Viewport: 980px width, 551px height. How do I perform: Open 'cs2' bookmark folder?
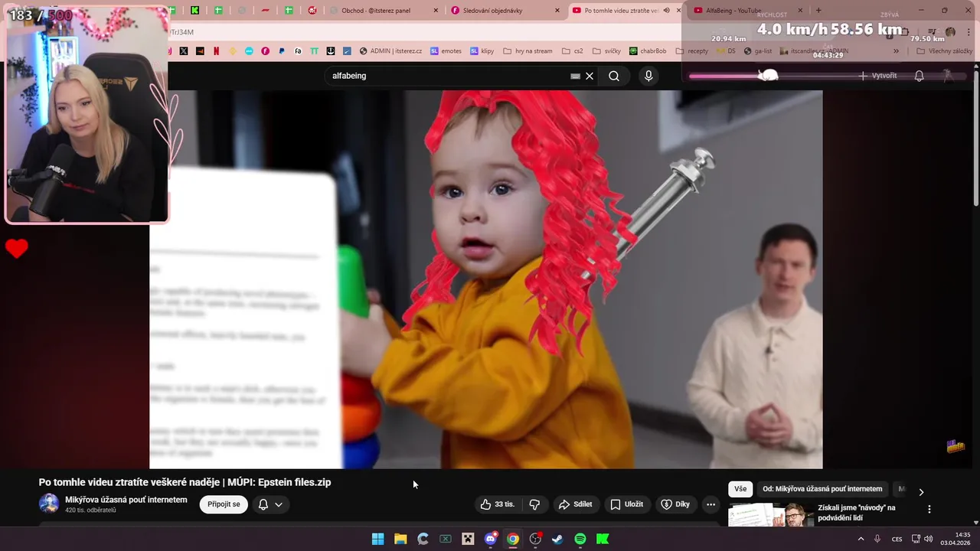pos(572,51)
